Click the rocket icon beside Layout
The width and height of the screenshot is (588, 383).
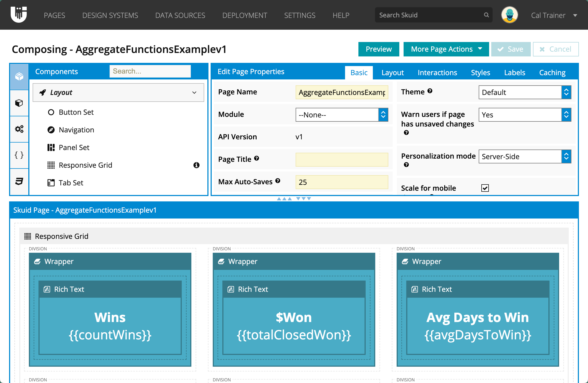click(x=43, y=93)
